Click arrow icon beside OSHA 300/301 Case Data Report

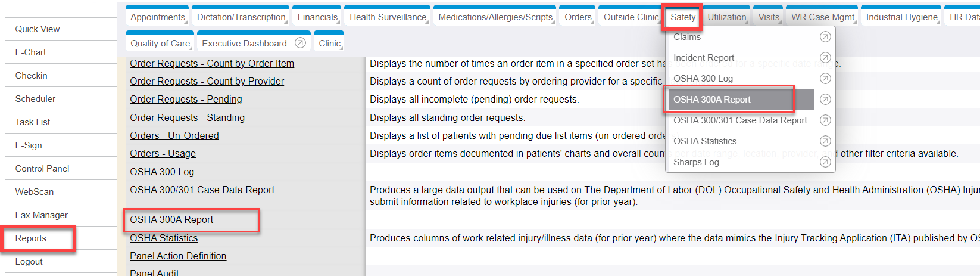pyautogui.click(x=825, y=120)
